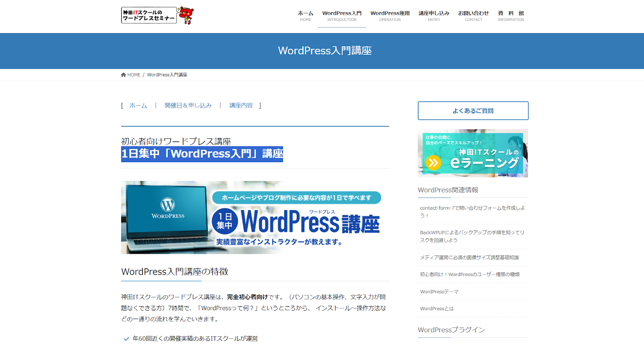Open contact-form-7 article link in sidebar
This screenshot has width=644, height=344.
[473, 212]
